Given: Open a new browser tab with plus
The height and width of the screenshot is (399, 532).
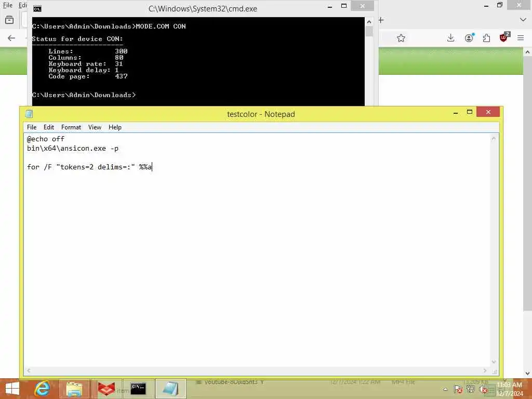Looking at the screenshot, I should [x=381, y=20].
